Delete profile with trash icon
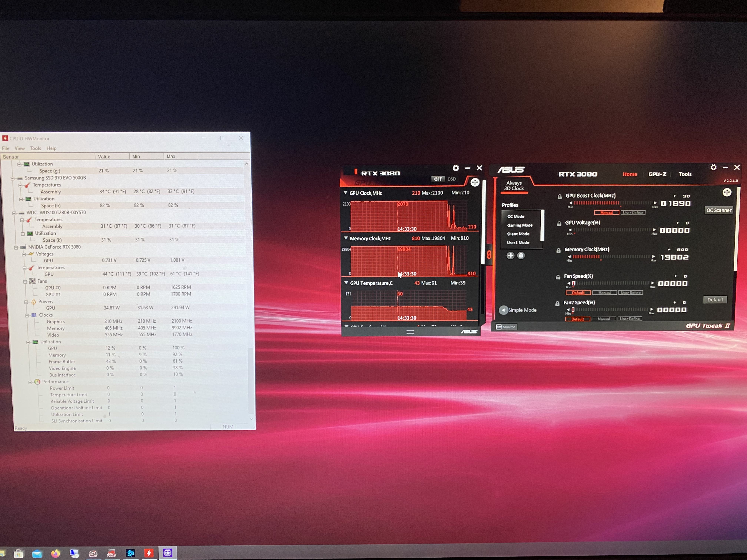Viewport: 747px width, 560px height. tap(521, 256)
